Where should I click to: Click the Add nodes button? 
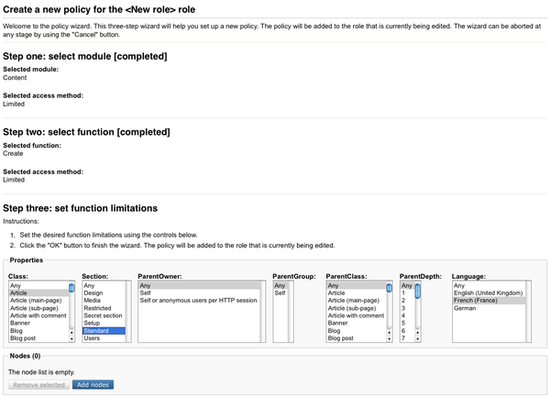tap(93, 385)
